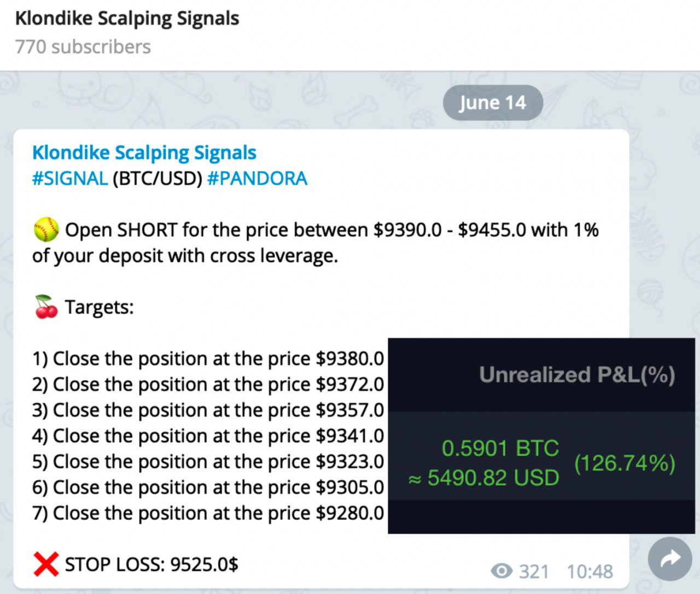Click the 770 subscribers label

83,47
